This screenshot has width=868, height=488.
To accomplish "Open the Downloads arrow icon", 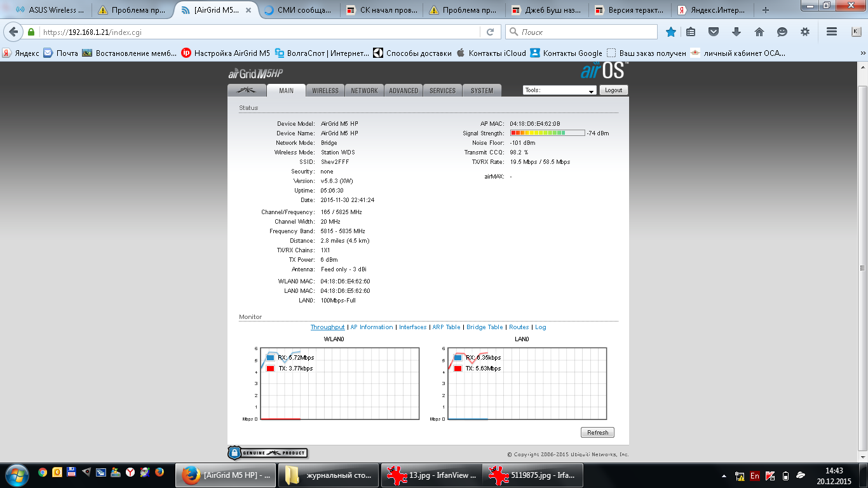I will tap(736, 32).
